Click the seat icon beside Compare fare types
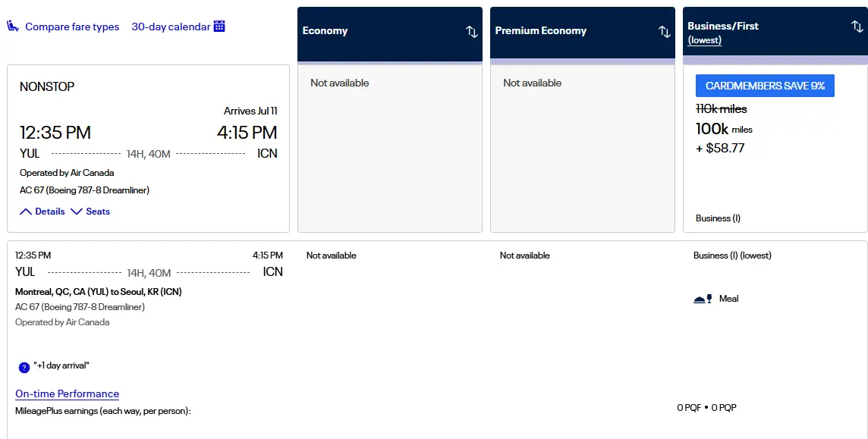Image resolution: width=868 pixels, height=439 pixels. coord(13,26)
